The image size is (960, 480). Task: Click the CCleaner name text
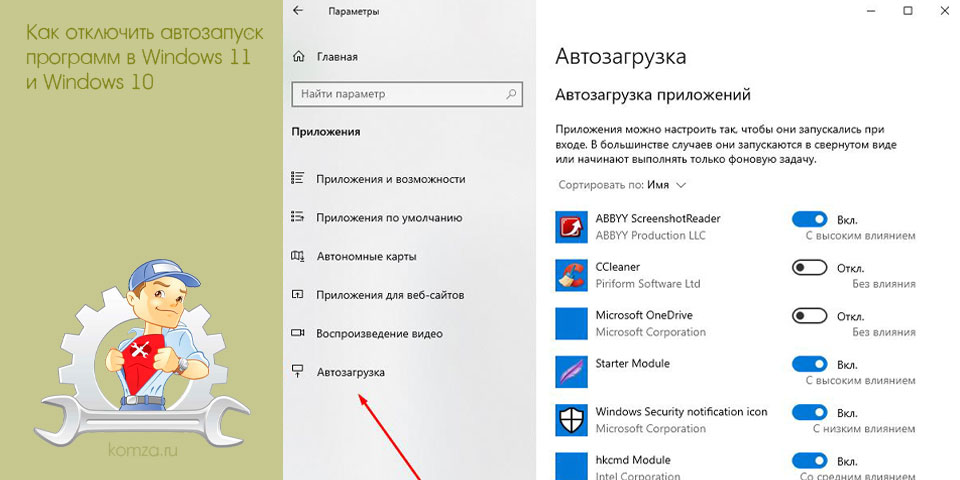click(x=618, y=267)
